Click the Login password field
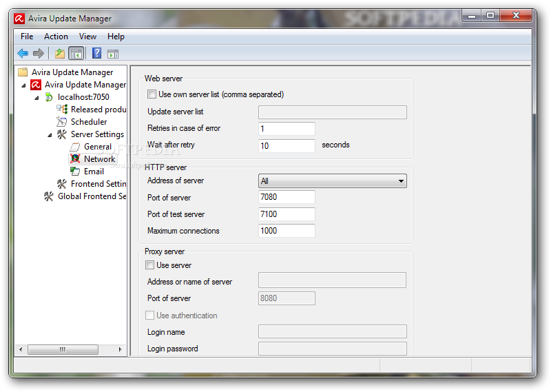Viewport: 551px width, 392px height. [333, 349]
